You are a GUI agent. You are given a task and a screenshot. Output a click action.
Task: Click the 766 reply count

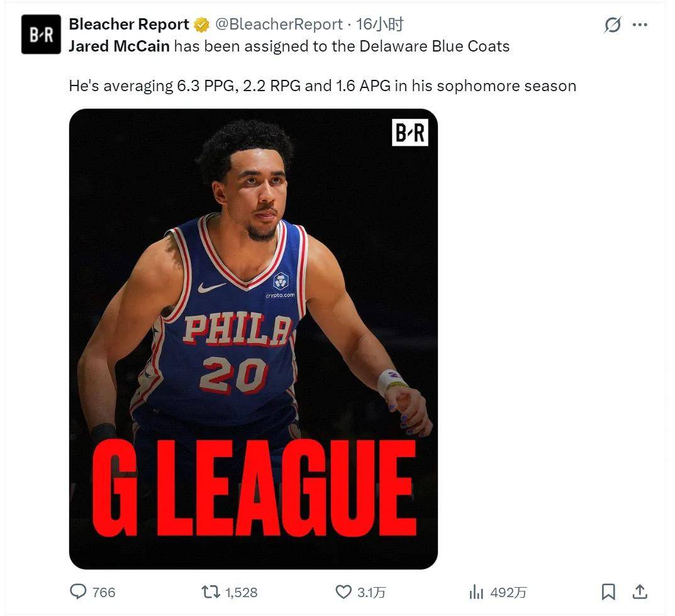104,593
